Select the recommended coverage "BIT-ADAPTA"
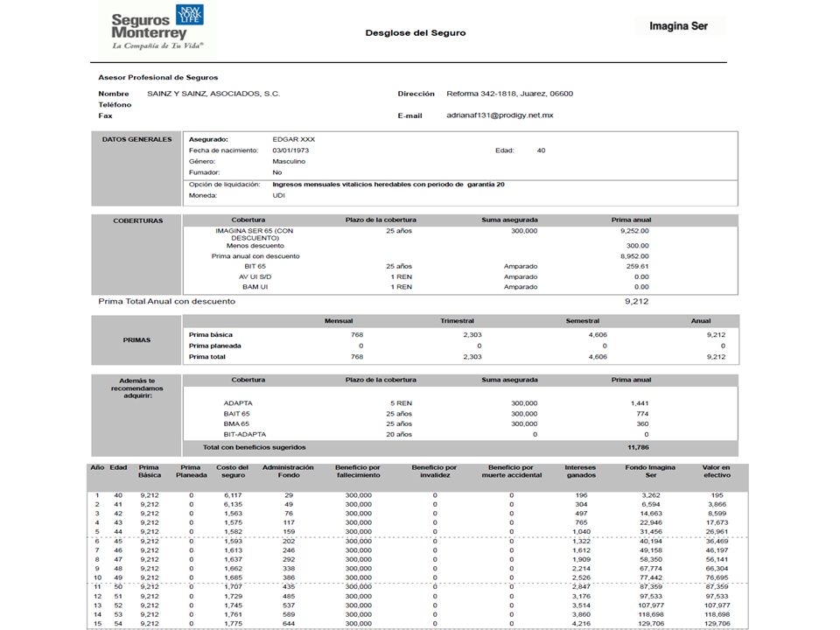 click(245, 435)
